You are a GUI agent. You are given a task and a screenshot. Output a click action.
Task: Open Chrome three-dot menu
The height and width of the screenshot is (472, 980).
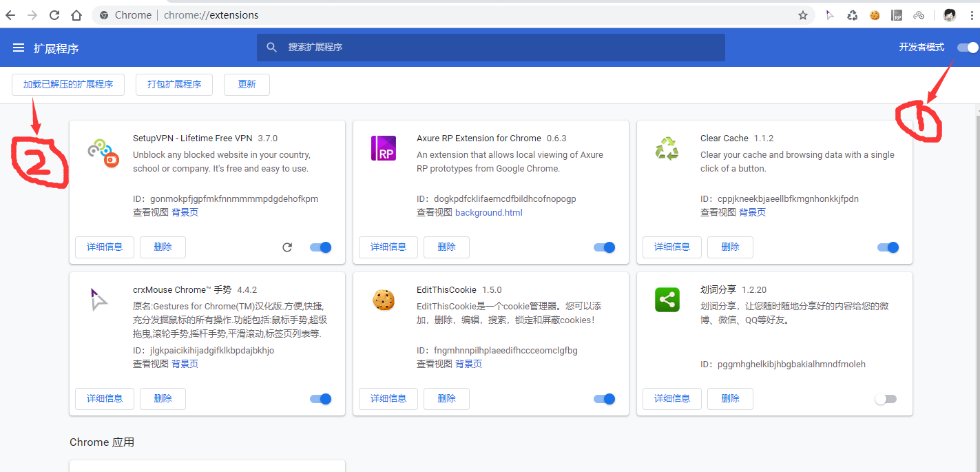(971, 15)
